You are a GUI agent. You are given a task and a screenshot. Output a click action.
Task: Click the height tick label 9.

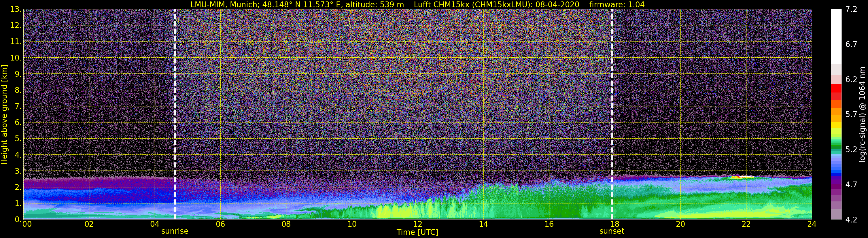pyautogui.click(x=18, y=74)
